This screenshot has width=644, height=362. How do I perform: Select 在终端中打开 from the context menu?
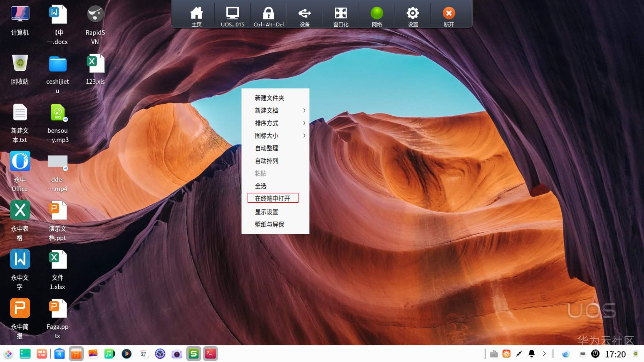coord(272,198)
